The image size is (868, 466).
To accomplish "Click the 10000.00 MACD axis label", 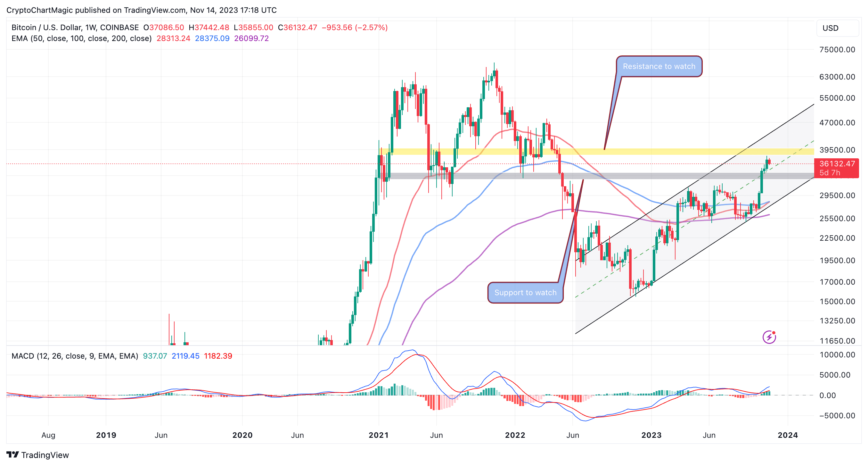I will click(x=837, y=354).
